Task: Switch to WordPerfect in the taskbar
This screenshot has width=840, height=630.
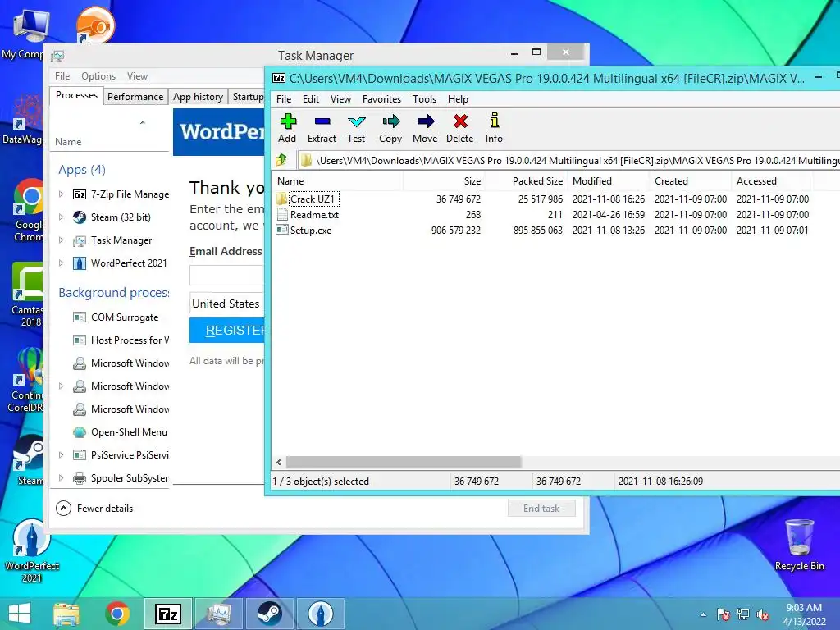Action: point(321,614)
